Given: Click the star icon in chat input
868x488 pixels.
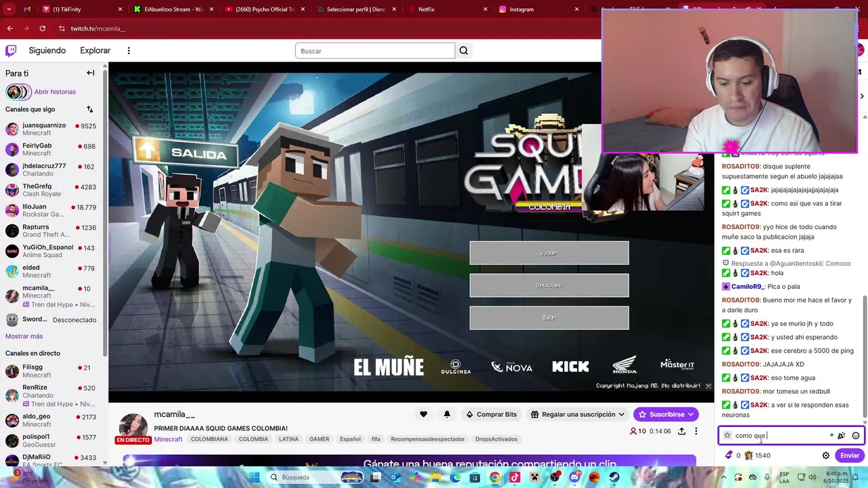Looking at the screenshot, I should pyautogui.click(x=728, y=436).
